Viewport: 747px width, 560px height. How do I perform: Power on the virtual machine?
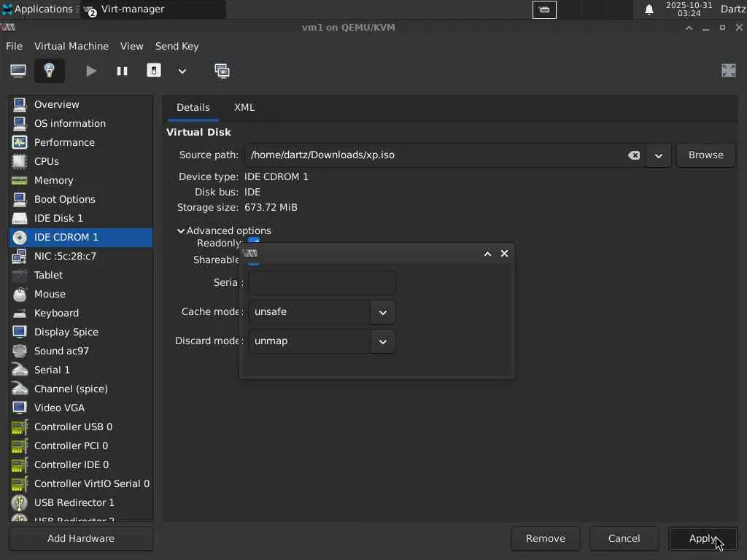coord(91,71)
